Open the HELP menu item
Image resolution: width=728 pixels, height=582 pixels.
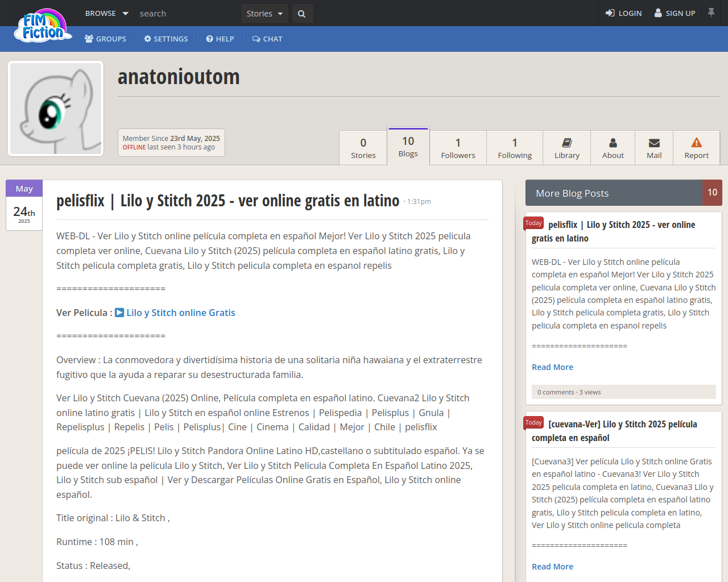pos(220,39)
